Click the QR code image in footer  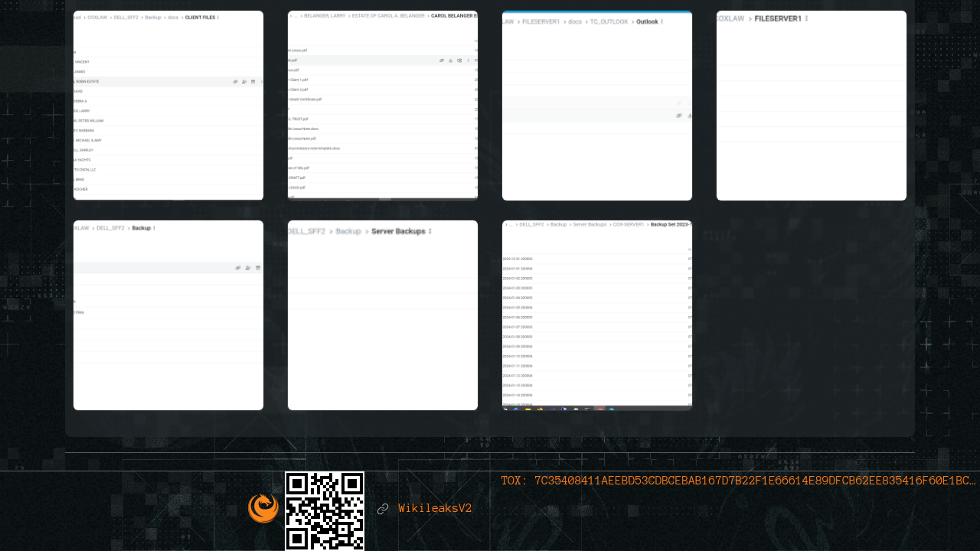(325, 510)
